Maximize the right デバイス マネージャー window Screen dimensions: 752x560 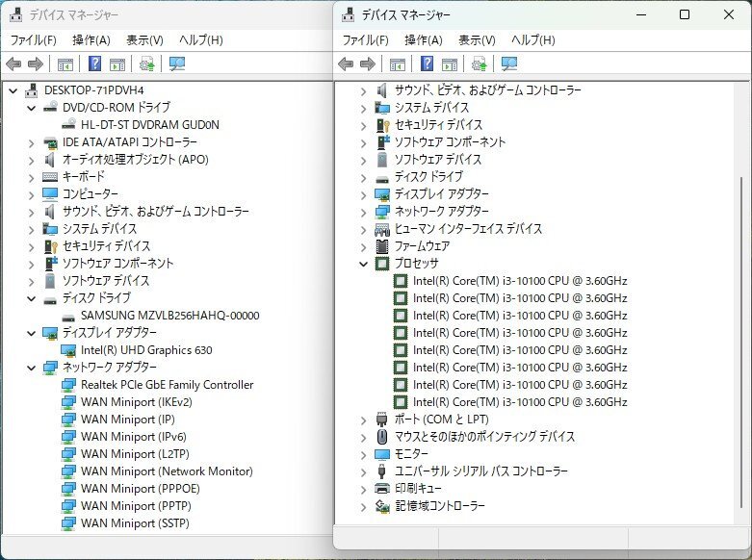tap(685, 14)
